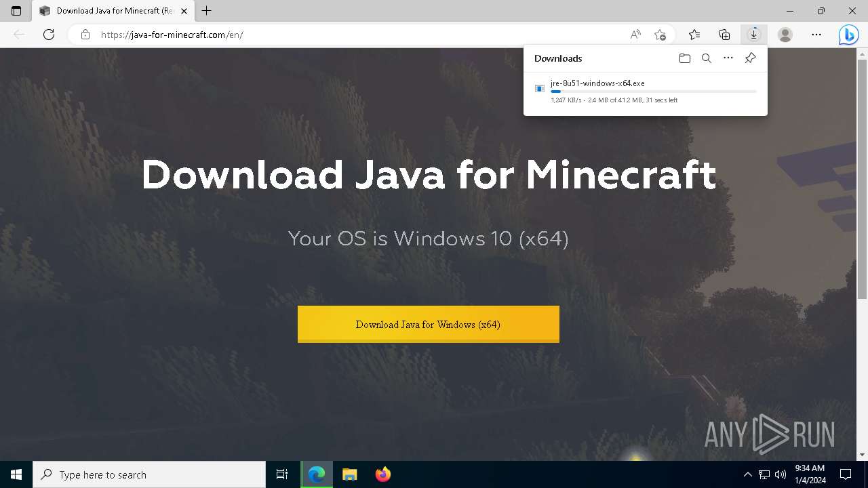This screenshot has height=488, width=868.
Task: Click the browser refresh button
Action: 49,35
